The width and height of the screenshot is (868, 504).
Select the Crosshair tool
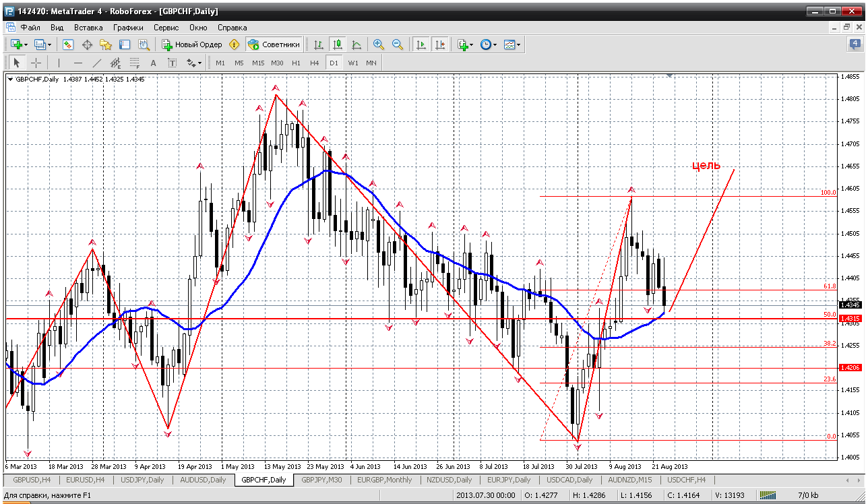point(36,63)
